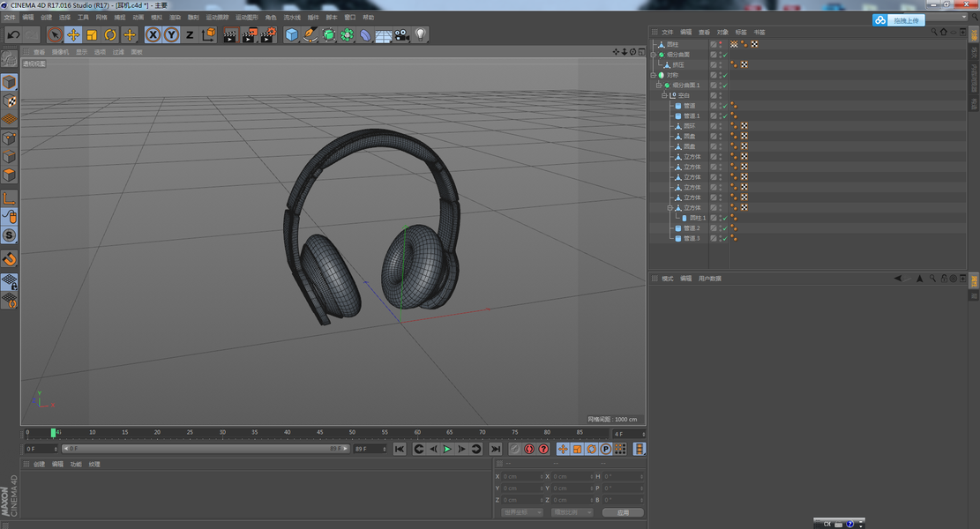The width and height of the screenshot is (980, 529).
Task: Collapse the 细分曲面.1 tree node
Action: pos(659,85)
